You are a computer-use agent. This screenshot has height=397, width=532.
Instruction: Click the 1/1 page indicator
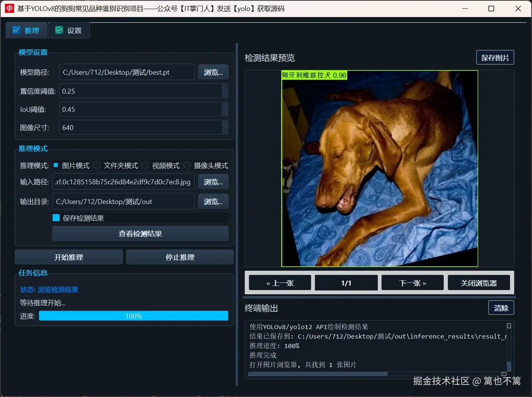(346, 283)
